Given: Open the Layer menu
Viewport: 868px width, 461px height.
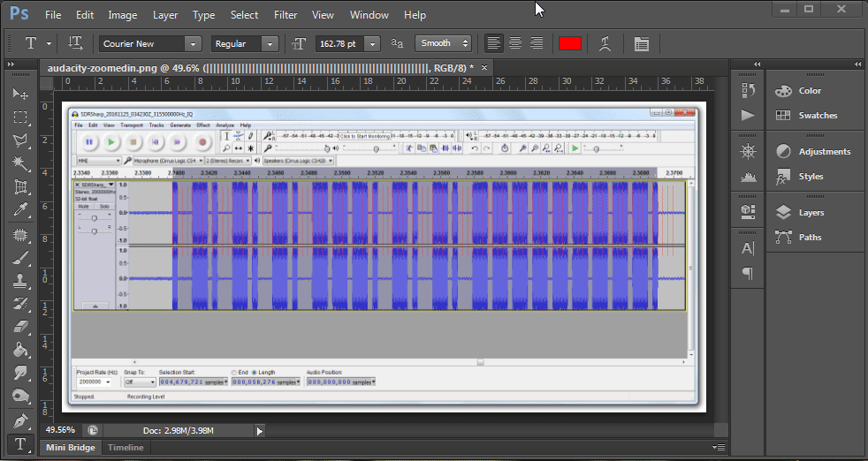Looking at the screenshot, I should pyautogui.click(x=165, y=15).
